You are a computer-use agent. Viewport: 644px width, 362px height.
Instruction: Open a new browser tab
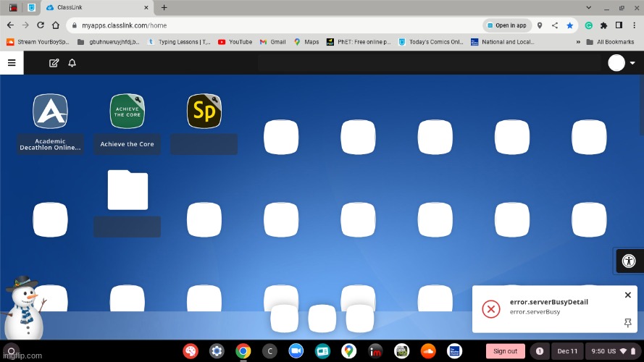click(164, 7)
